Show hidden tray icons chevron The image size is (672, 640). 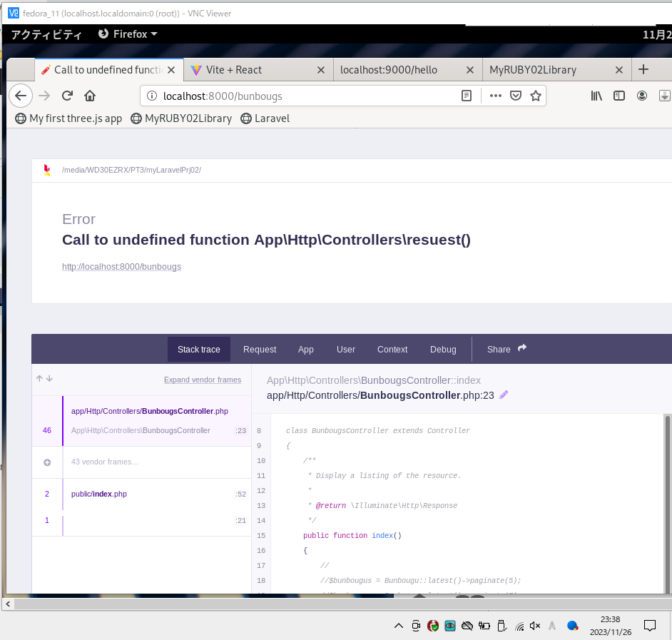point(399,626)
